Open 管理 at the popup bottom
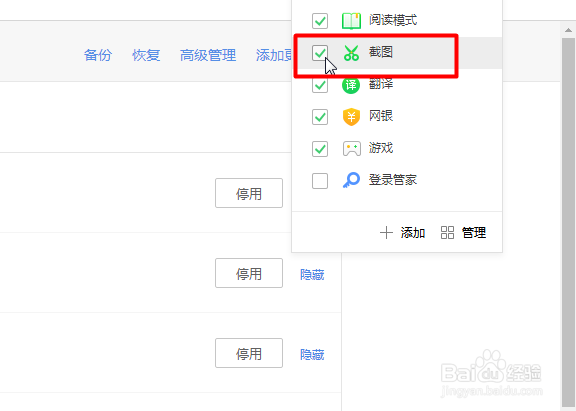 [x=474, y=233]
